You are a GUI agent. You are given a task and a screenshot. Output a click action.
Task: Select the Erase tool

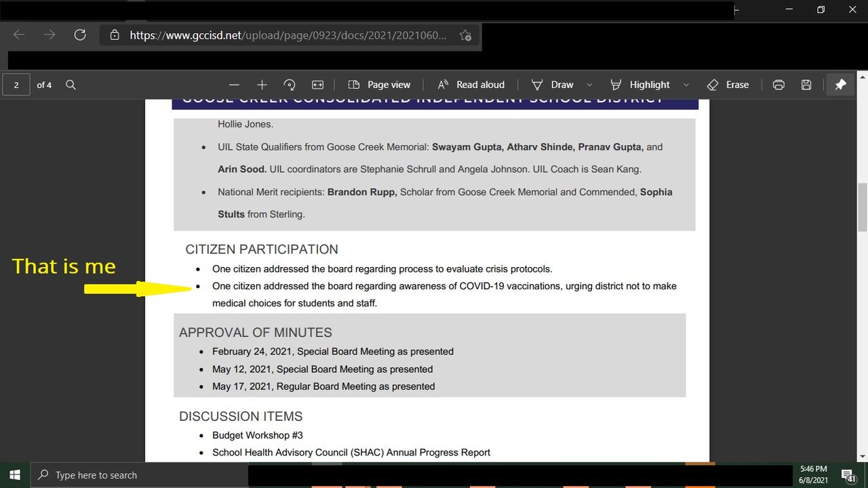728,85
